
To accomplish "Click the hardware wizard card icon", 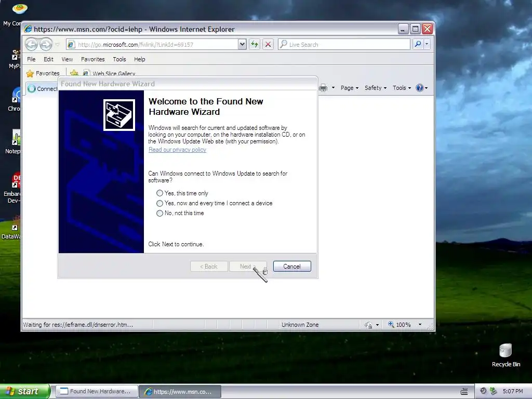I will 119,115.
